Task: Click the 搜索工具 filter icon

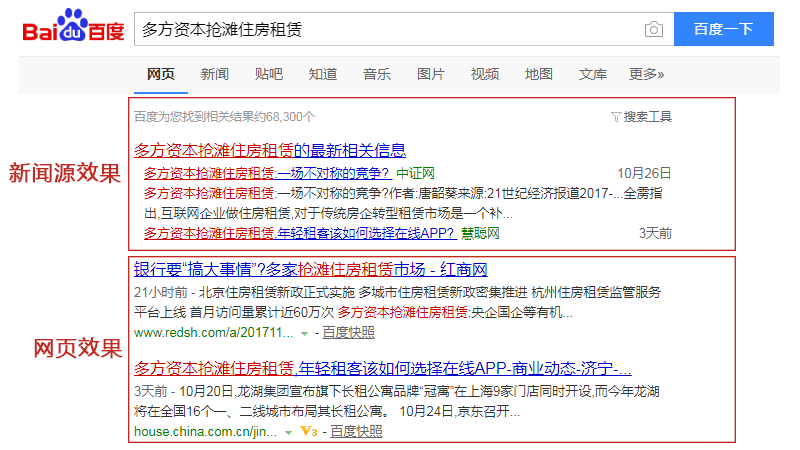Action: pyautogui.click(x=616, y=117)
